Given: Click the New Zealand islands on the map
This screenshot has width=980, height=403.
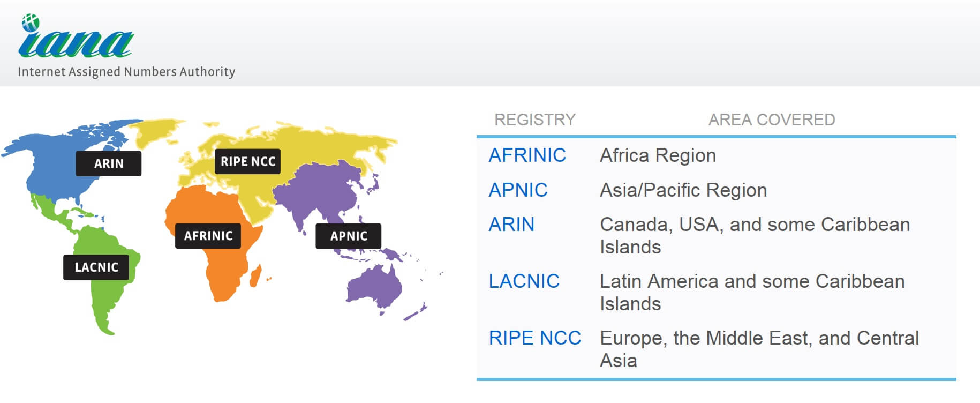Looking at the screenshot, I should tap(416, 311).
